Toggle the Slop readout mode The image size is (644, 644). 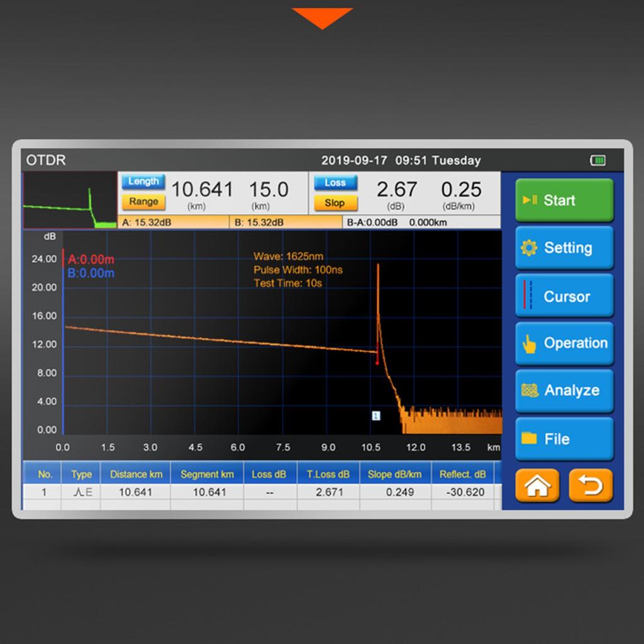[x=335, y=203]
